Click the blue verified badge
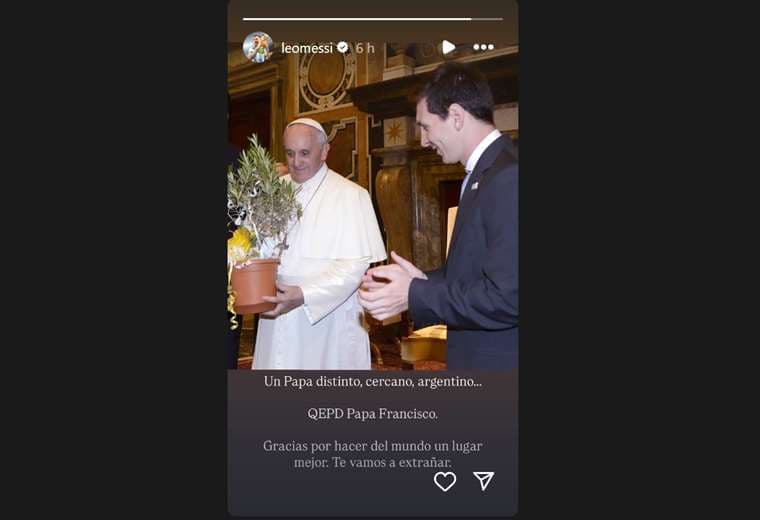Image resolution: width=760 pixels, height=520 pixels. tap(343, 47)
